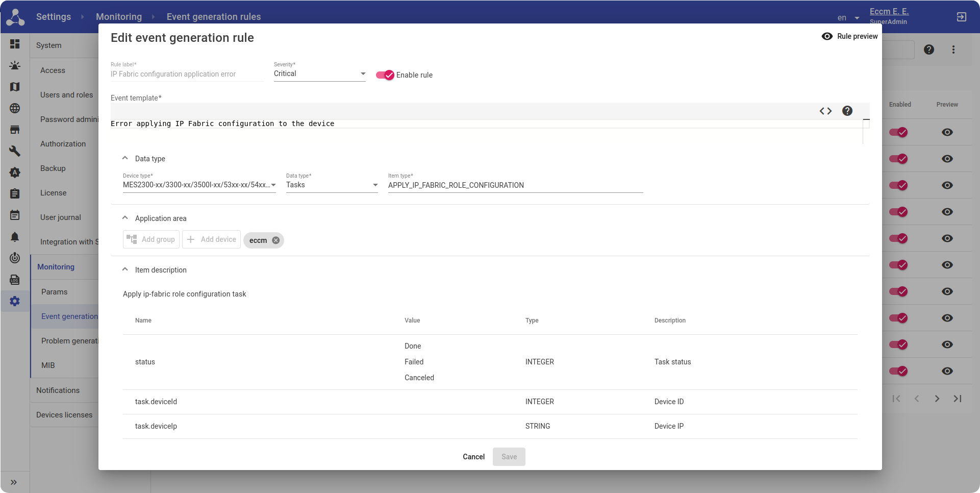
Task: Toggle first rule's Enabled switch in background list
Action: click(x=898, y=132)
